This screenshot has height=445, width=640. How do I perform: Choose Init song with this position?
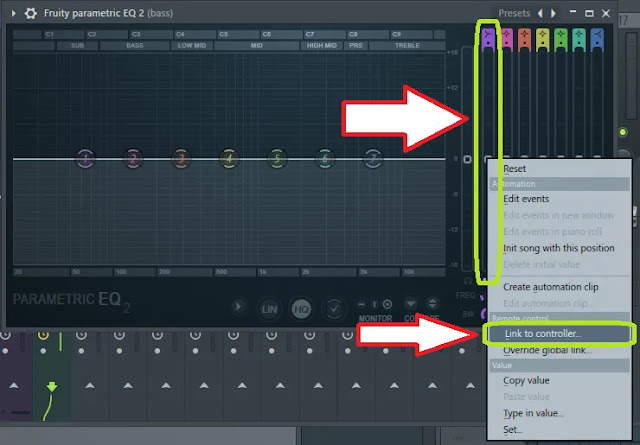click(558, 248)
